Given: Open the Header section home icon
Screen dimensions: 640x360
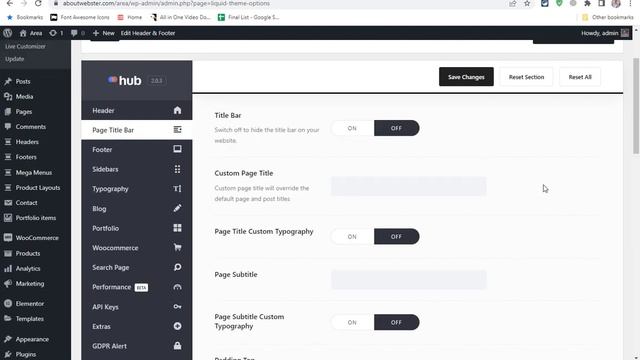Looking at the screenshot, I should pyautogui.click(x=177, y=110).
